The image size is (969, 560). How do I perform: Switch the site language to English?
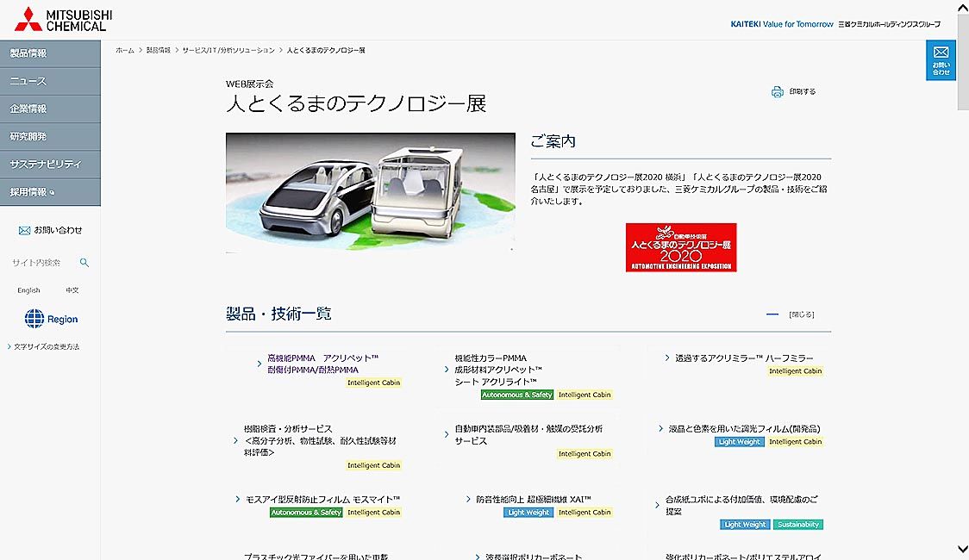[x=28, y=290]
